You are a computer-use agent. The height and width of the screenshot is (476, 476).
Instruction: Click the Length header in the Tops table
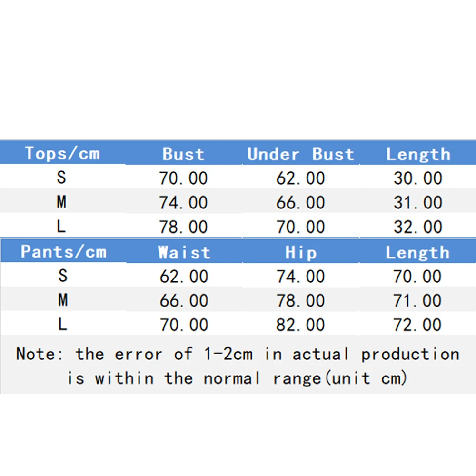point(418,154)
